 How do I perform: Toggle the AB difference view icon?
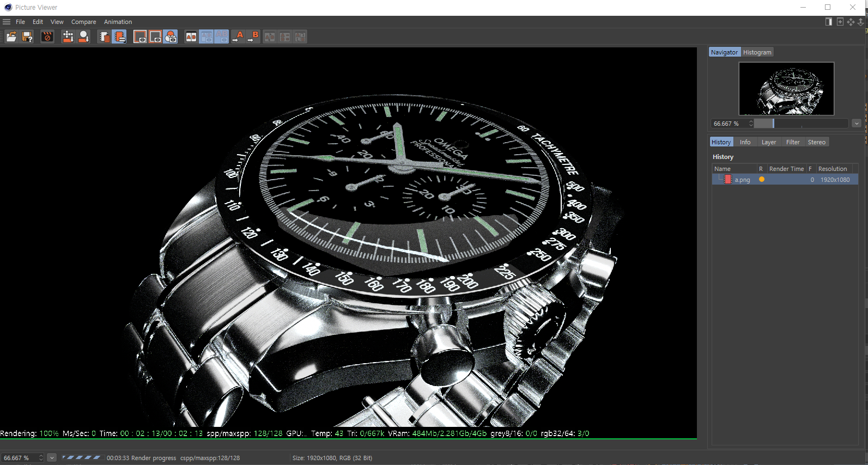point(207,36)
